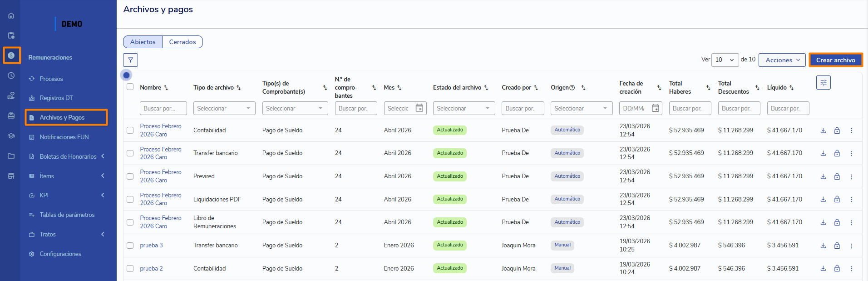Click the Nombre search input field
The image size is (868, 281).
(x=163, y=108)
